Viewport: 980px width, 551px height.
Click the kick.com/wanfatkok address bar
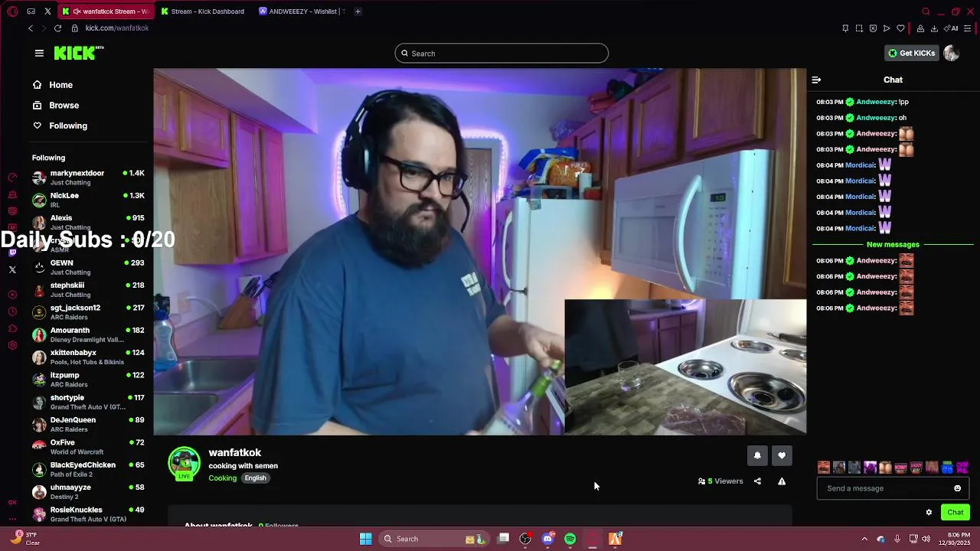point(117,28)
